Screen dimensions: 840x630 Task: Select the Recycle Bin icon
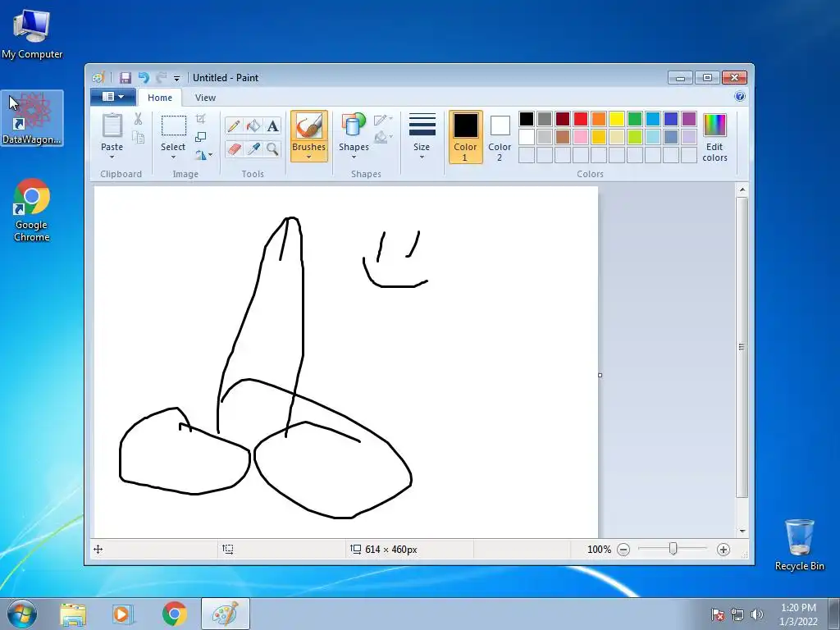(x=799, y=545)
